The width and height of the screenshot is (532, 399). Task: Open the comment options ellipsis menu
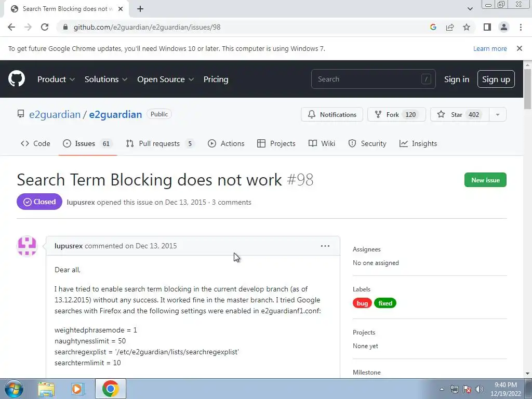click(x=325, y=246)
